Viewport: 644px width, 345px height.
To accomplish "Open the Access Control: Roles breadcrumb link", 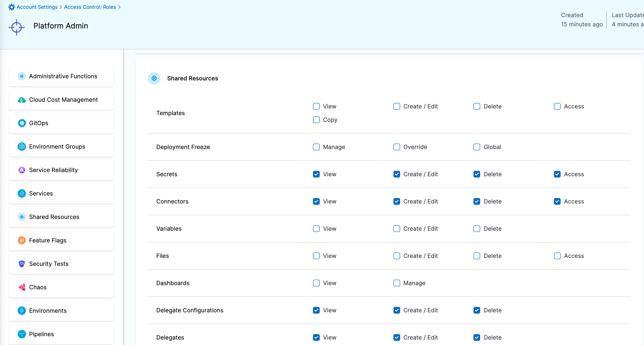I will [x=90, y=7].
